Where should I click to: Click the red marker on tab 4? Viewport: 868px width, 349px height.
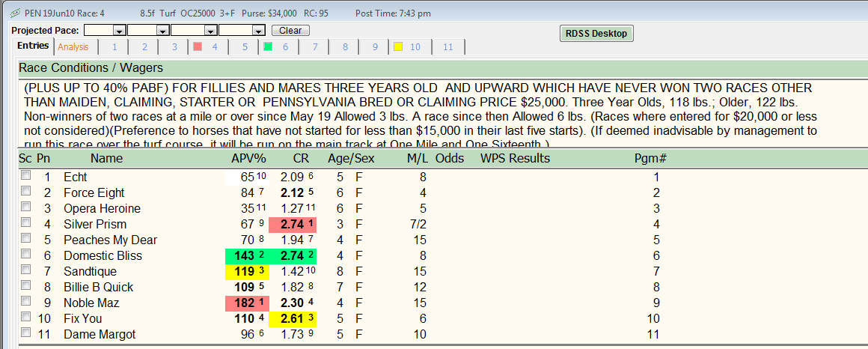pyautogui.click(x=197, y=47)
